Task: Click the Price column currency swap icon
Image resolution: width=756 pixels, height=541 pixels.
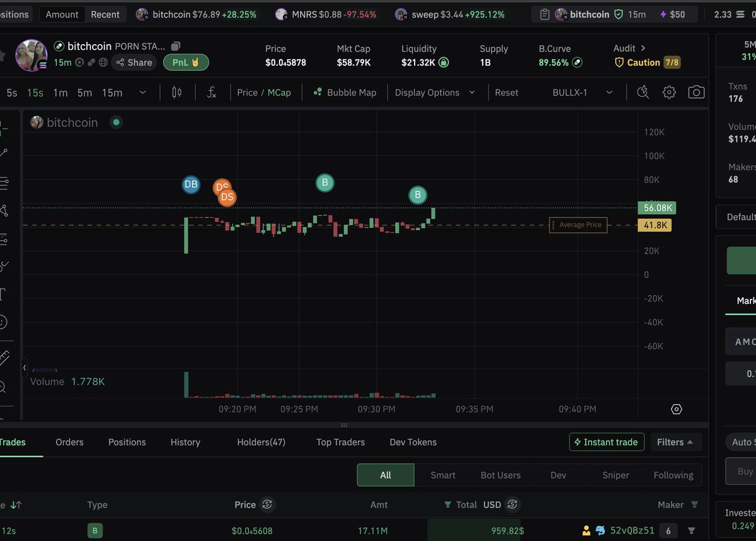Action: click(x=267, y=504)
